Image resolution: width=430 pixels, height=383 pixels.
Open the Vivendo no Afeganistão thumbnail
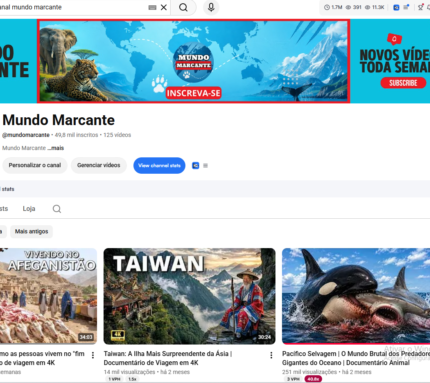coord(48,296)
